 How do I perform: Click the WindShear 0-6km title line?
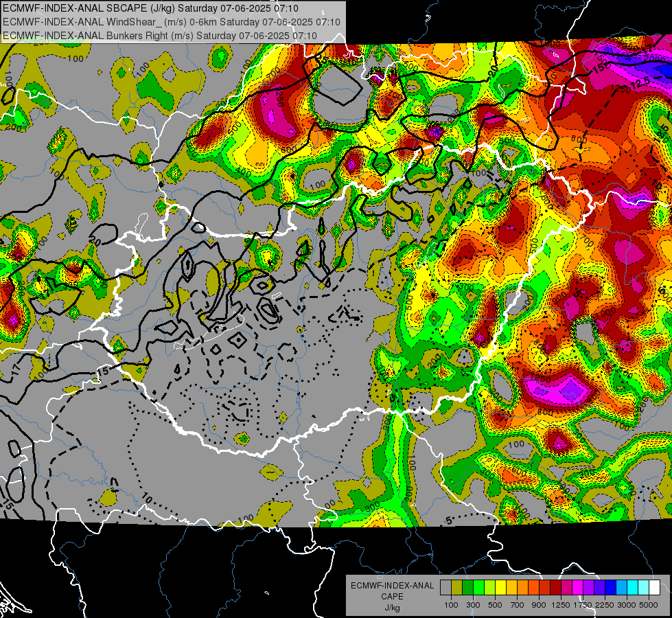[172, 22]
